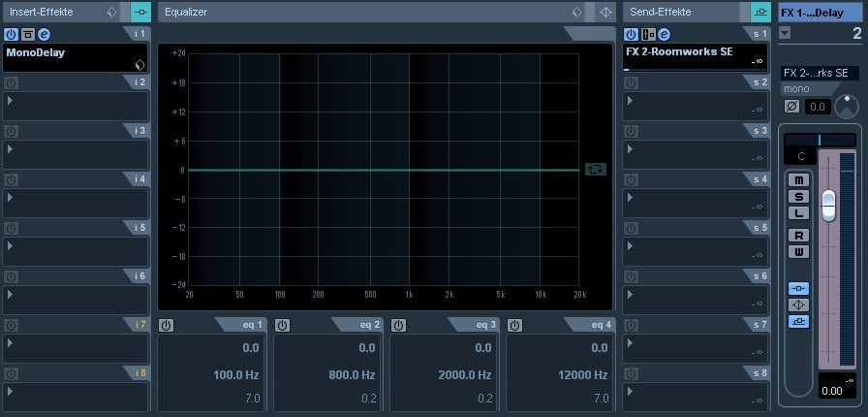
Task: Open the send 1 editor (e icon)
Action: pyautogui.click(x=664, y=34)
